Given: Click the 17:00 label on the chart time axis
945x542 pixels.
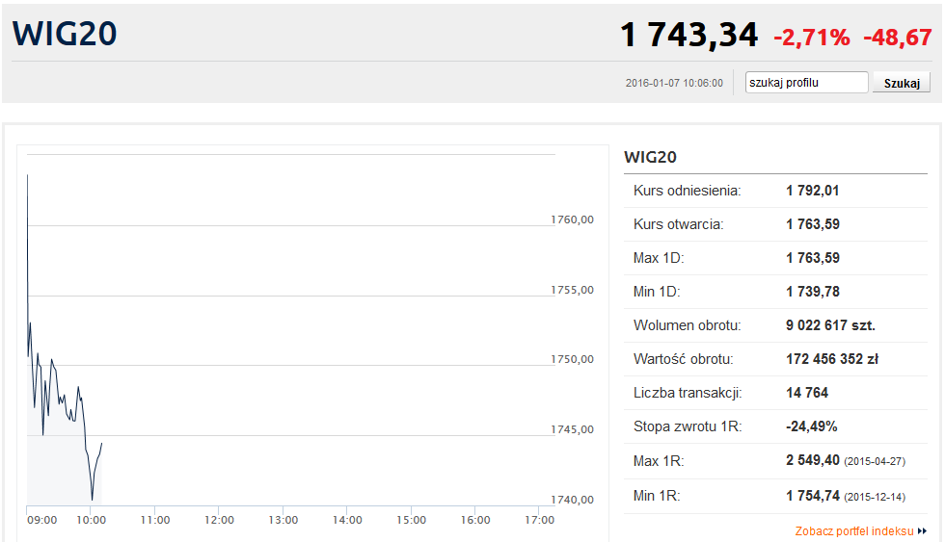Looking at the screenshot, I should [539, 520].
